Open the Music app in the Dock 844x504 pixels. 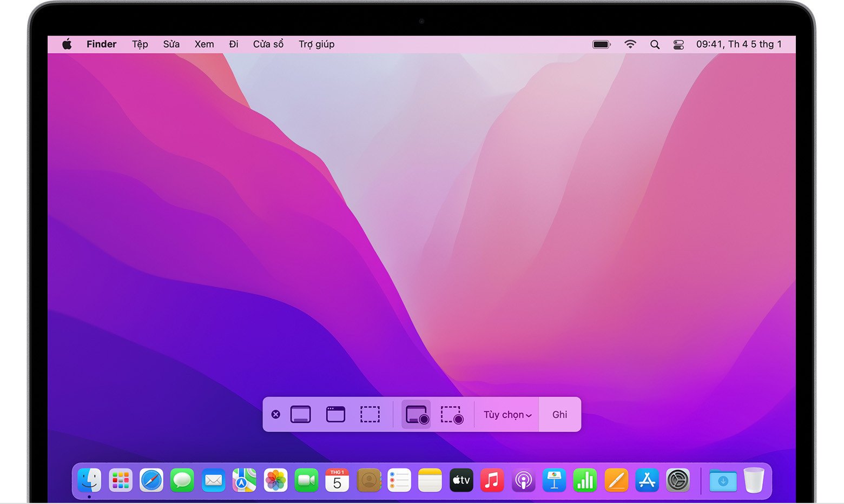(x=492, y=480)
